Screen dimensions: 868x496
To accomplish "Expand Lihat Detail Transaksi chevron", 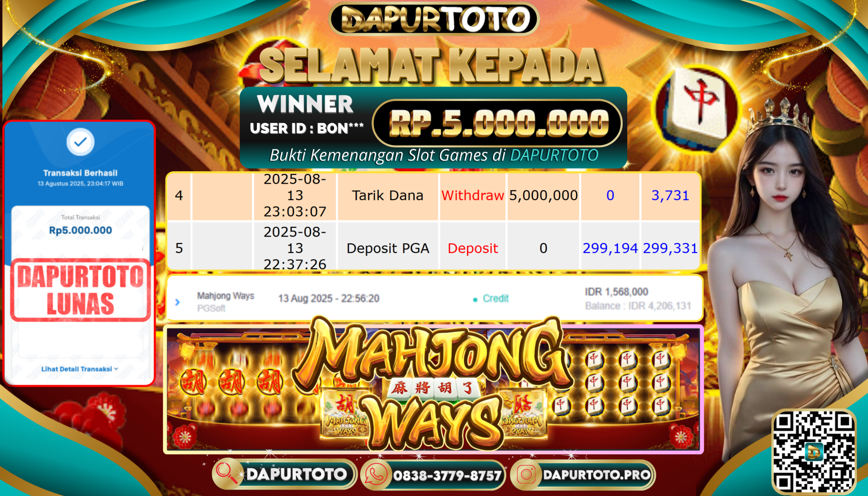I will [x=116, y=369].
